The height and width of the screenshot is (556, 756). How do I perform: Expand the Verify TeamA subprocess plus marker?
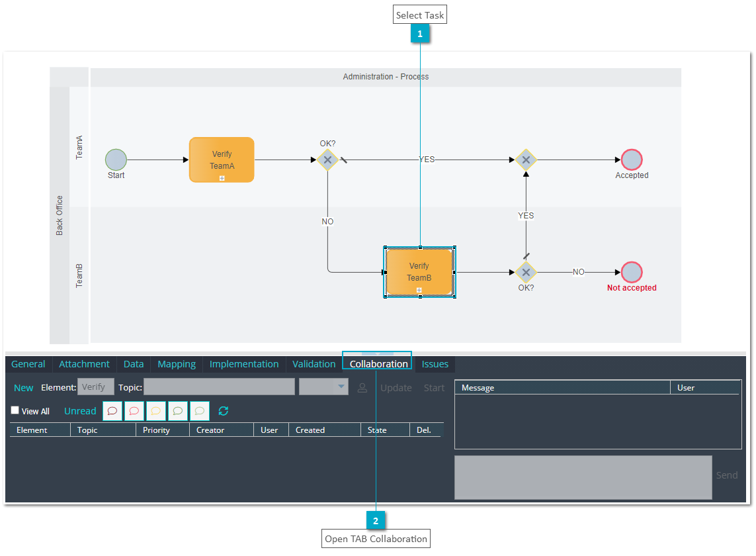pos(222,178)
